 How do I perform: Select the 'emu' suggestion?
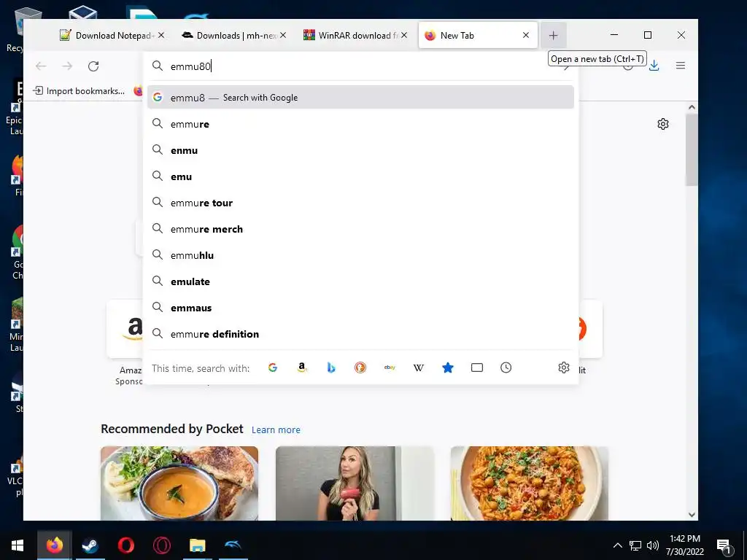pos(360,176)
